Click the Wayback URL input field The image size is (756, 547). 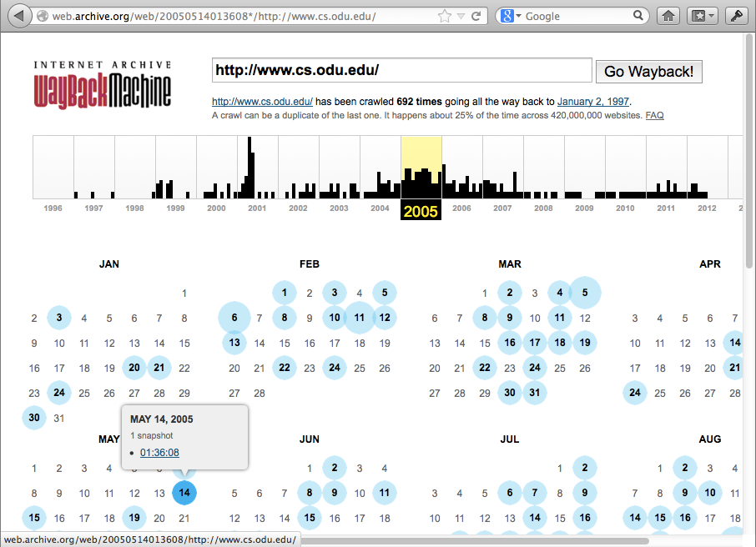(401, 70)
